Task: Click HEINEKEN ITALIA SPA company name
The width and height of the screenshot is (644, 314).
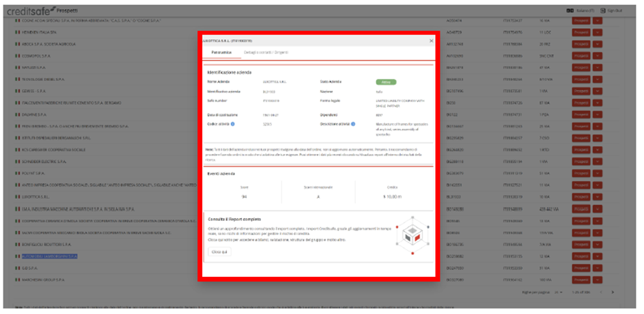Action: [40, 32]
